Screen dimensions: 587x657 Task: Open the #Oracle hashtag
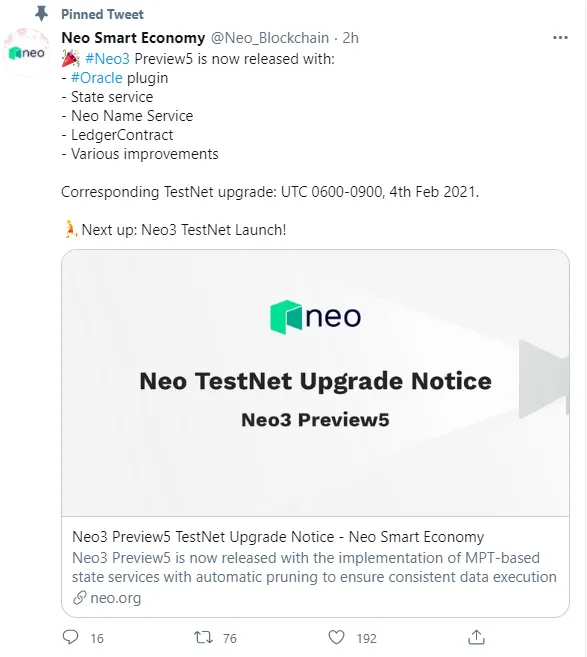[97, 78]
